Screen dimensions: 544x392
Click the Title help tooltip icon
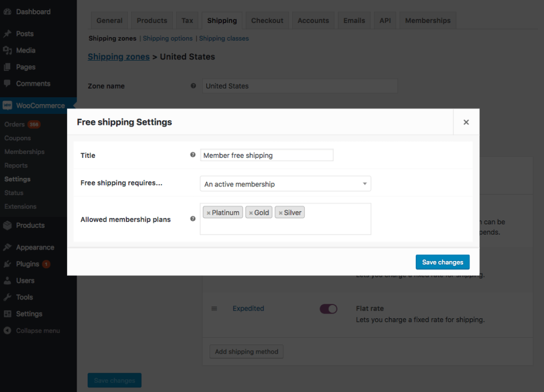[193, 155]
